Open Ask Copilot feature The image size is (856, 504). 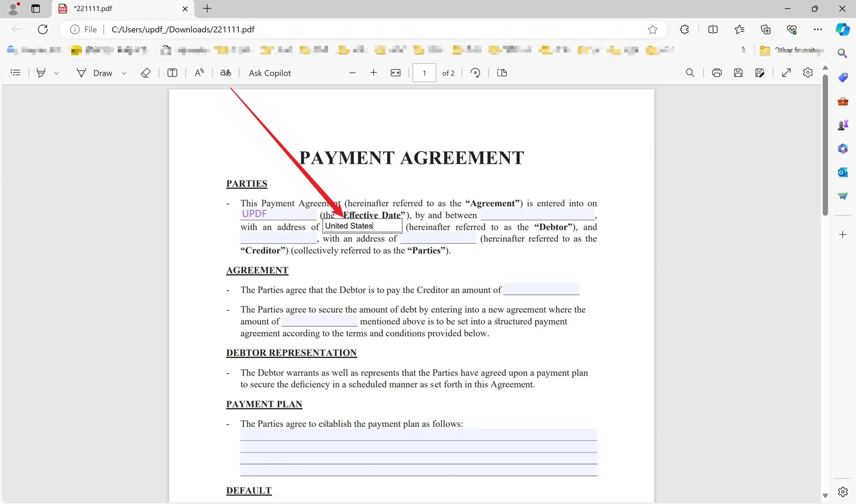click(x=269, y=72)
